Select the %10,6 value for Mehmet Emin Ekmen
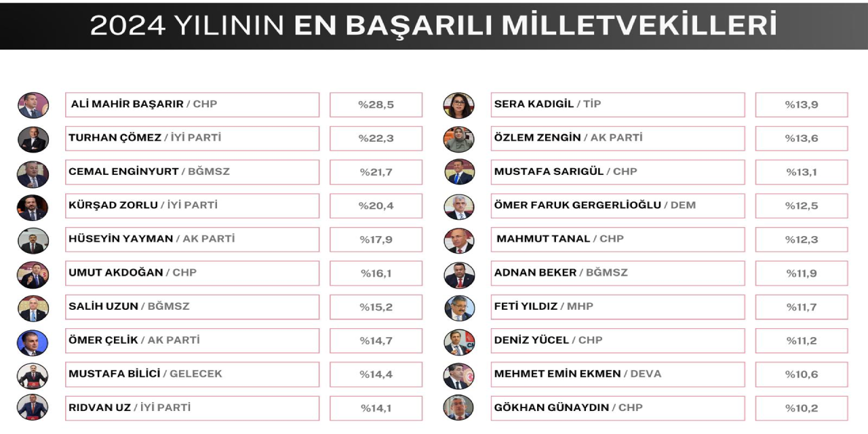This screenshot has width=868, height=434. 802,374
